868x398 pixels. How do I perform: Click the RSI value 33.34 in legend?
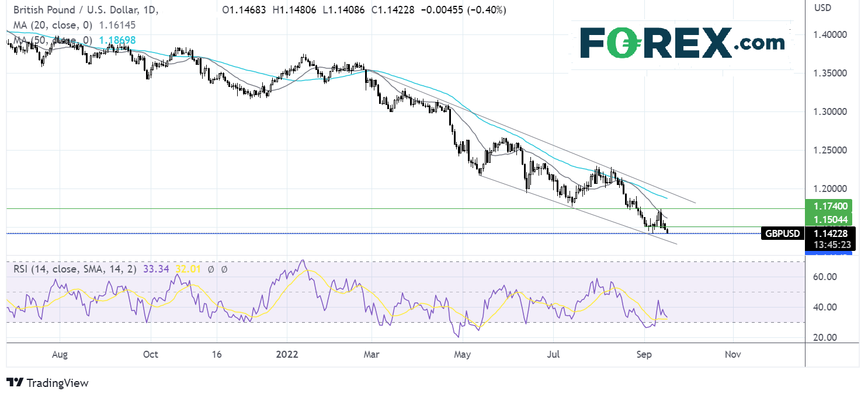click(160, 269)
